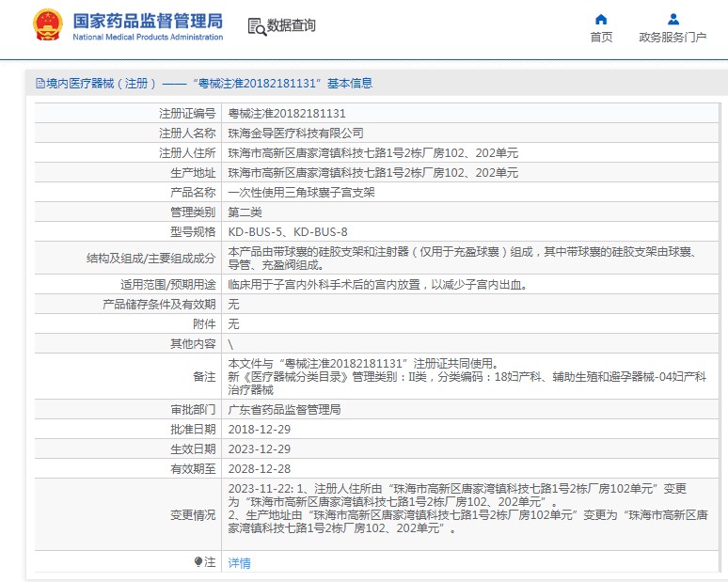This screenshot has width=728, height=582.
Task: Click 产品储存条件及有效期 value 无
Action: point(233,305)
